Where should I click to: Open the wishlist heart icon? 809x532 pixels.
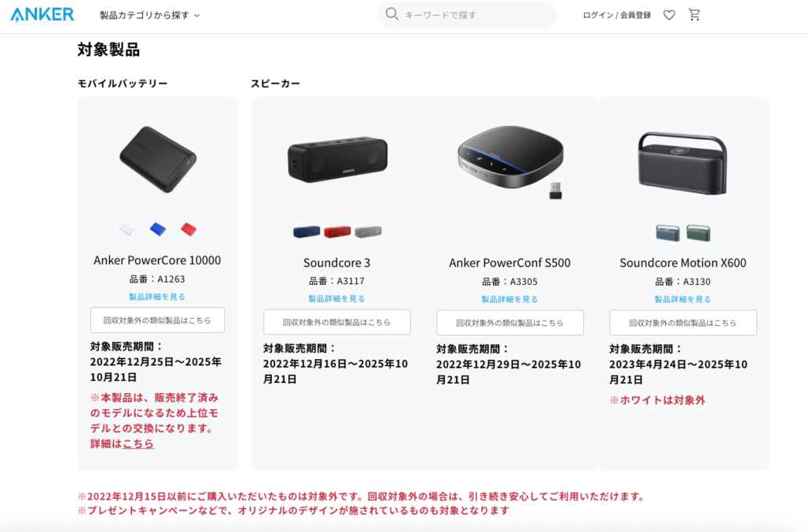669,15
